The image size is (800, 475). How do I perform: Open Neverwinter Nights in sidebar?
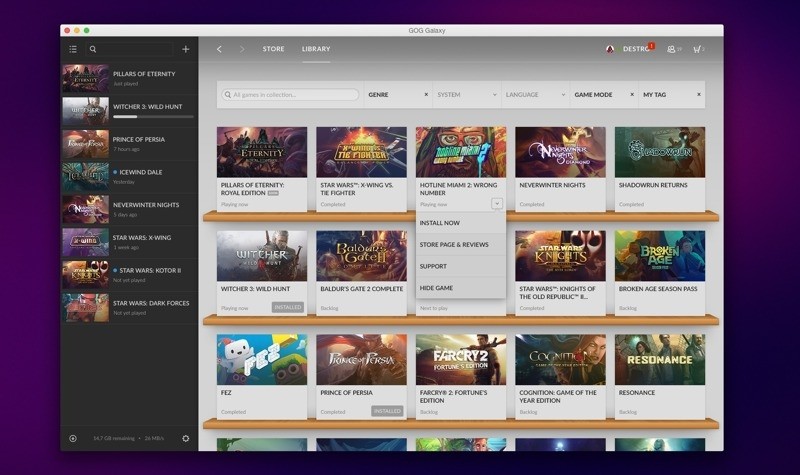(129, 209)
